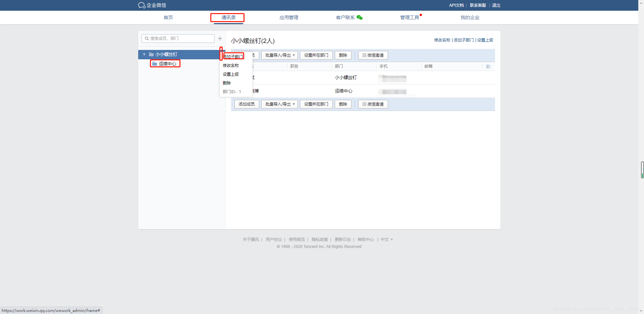Click the search magnifier icon

click(147, 39)
